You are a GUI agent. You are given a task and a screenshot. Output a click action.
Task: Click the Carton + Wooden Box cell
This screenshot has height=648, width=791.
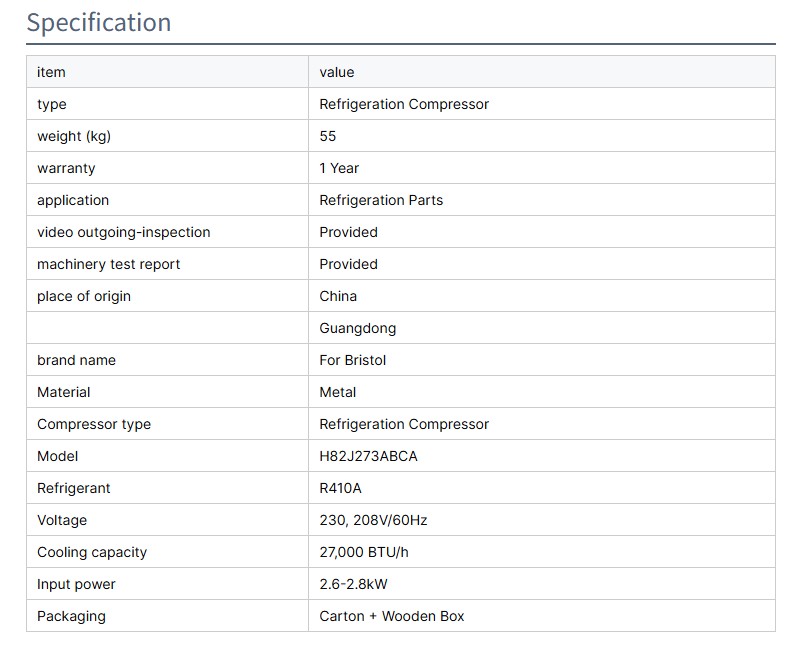392,616
